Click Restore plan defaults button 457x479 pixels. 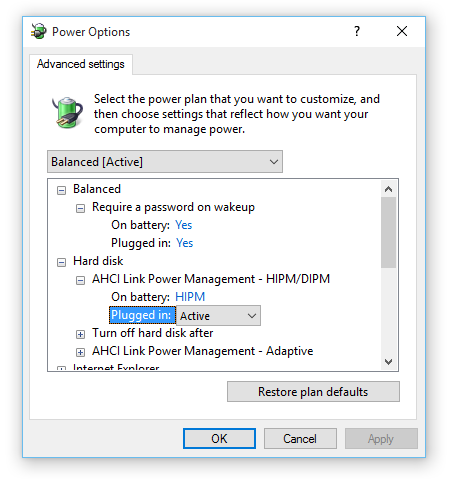313,392
